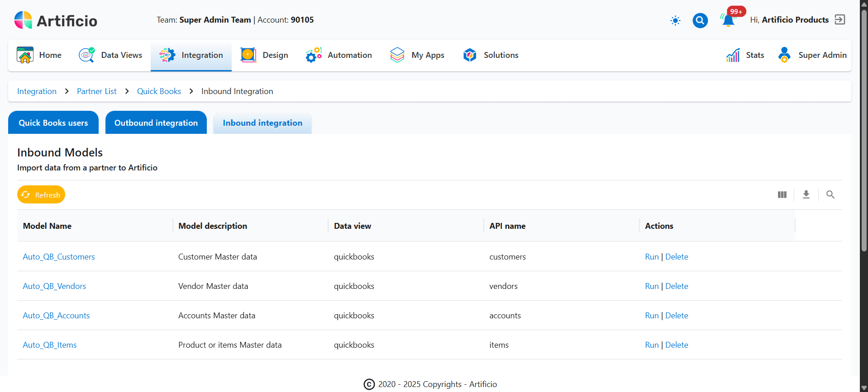Click the logout icon beside Artificio Products
This screenshot has height=392, width=868.
(839, 20)
